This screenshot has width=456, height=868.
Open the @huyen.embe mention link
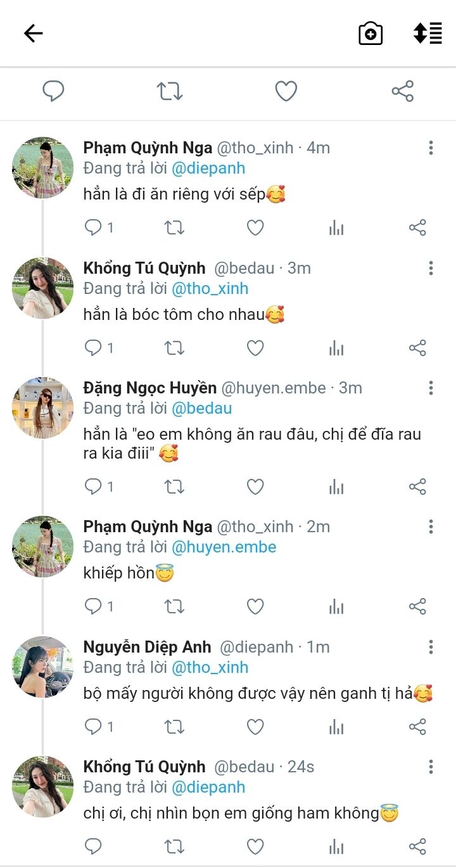pyautogui.click(x=224, y=547)
